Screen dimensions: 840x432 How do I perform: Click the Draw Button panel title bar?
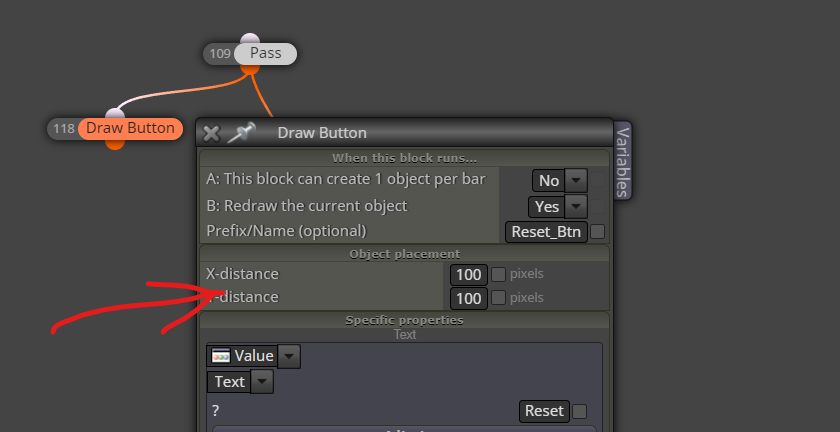[404, 133]
